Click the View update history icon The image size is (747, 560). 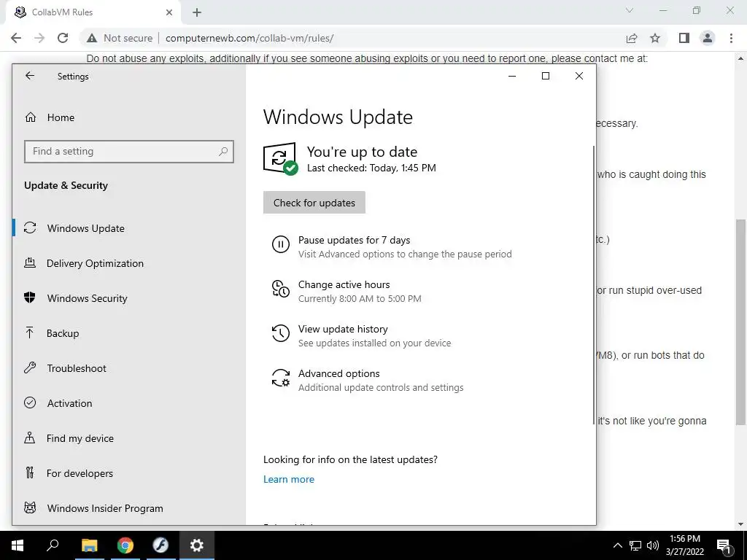(281, 333)
